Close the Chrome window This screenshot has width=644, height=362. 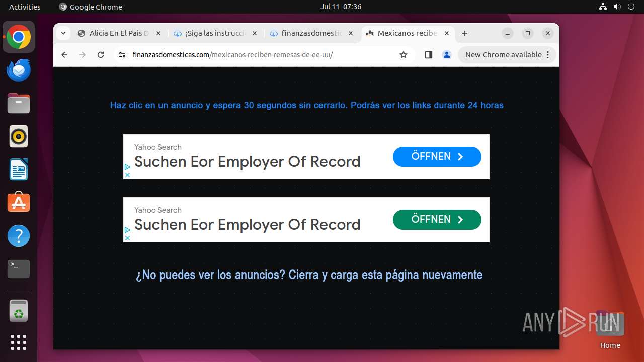[x=548, y=33]
